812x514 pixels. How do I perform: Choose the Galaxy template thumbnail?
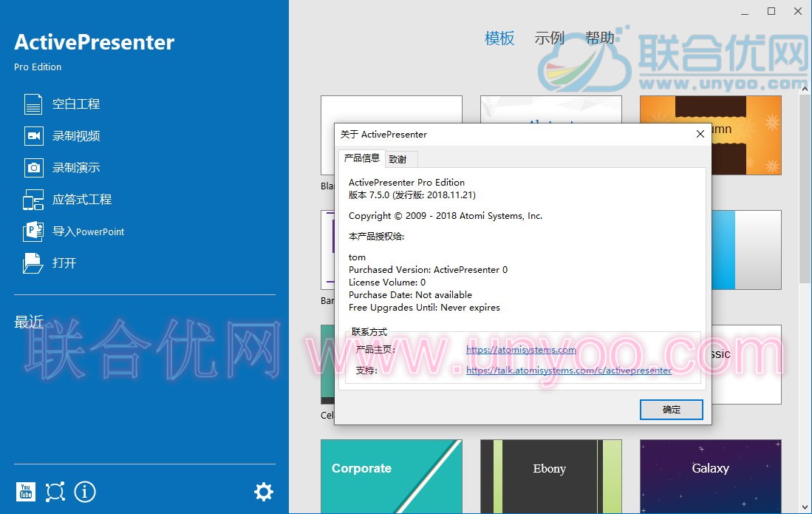711,476
